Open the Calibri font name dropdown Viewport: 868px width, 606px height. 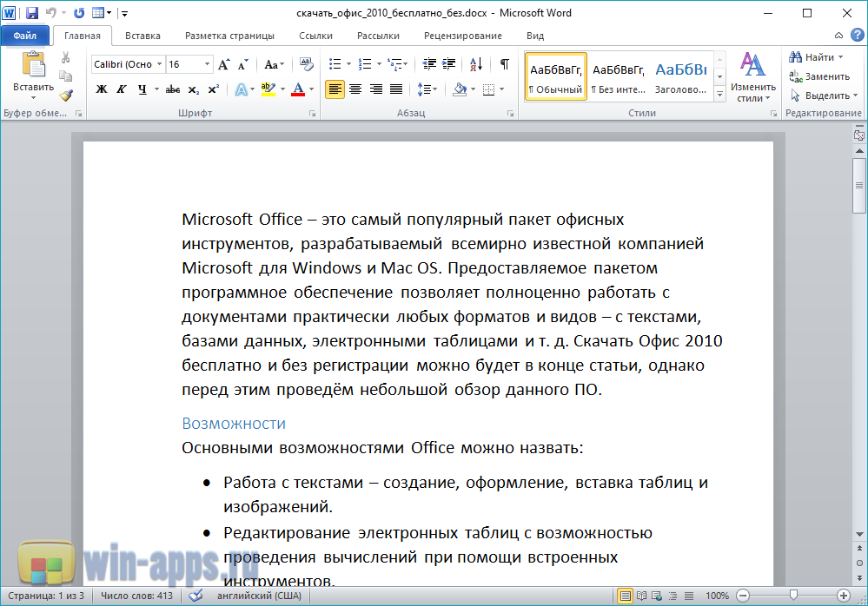click(159, 64)
